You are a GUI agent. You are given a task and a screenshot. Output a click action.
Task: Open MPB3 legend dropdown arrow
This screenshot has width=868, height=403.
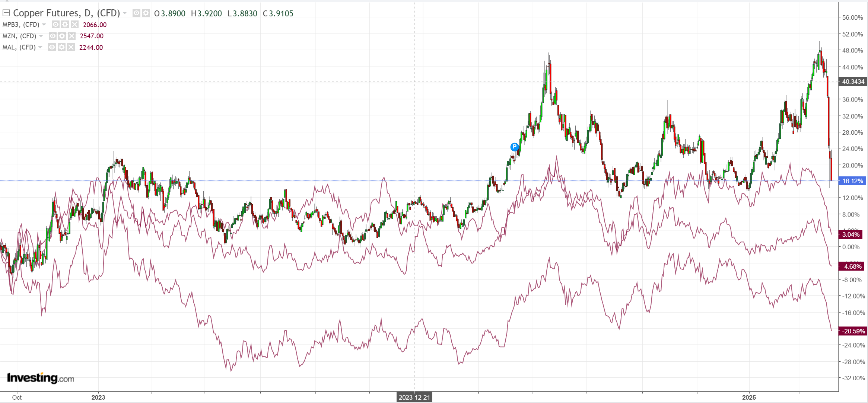pyautogui.click(x=44, y=25)
